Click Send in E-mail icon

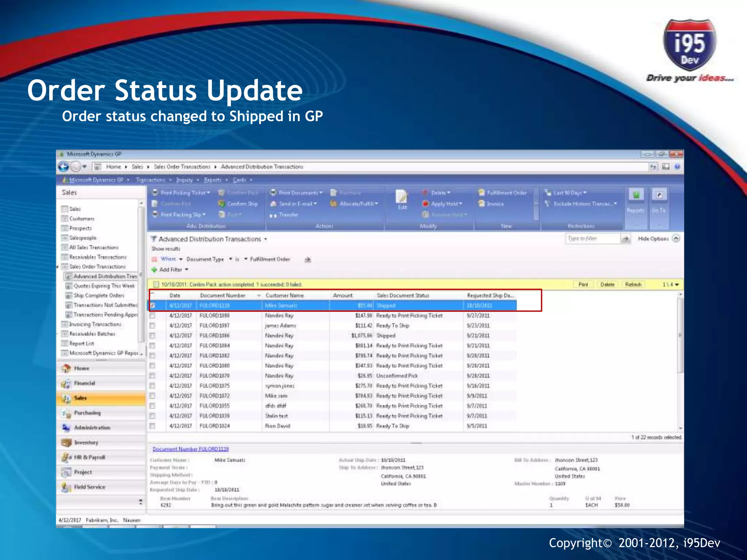pyautogui.click(x=273, y=204)
